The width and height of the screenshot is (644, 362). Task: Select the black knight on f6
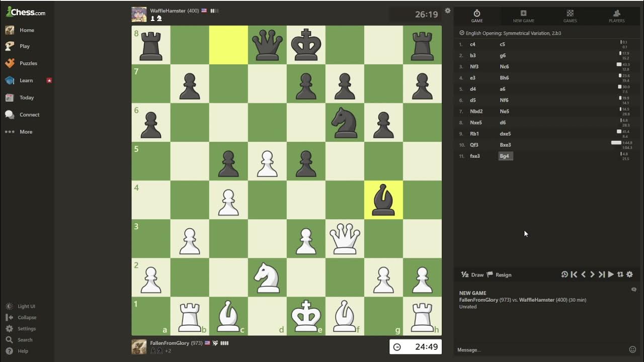pyautogui.click(x=345, y=123)
